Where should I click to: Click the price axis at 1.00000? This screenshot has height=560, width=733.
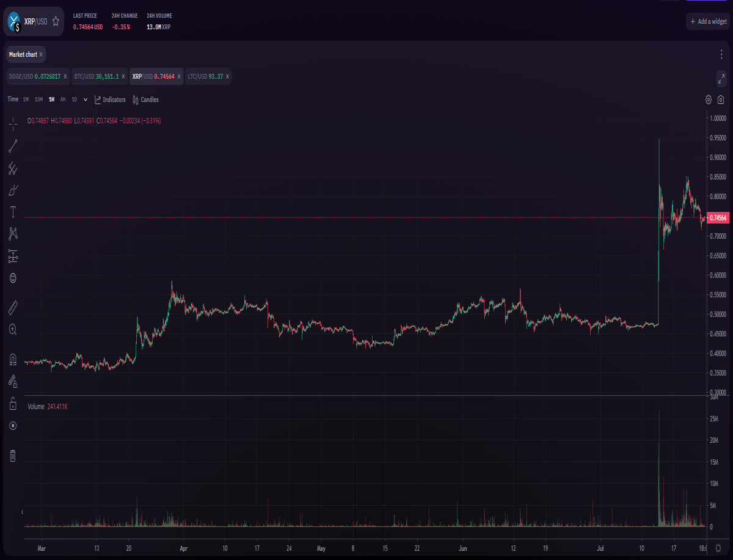pyautogui.click(x=718, y=118)
